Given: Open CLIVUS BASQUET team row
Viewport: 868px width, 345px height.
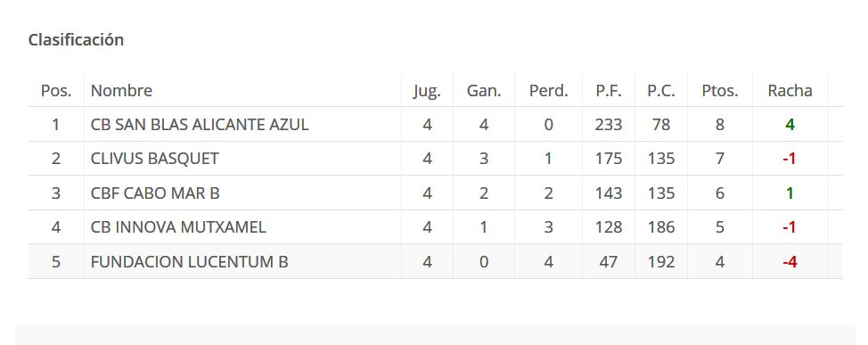Looking at the screenshot, I should point(436,159).
